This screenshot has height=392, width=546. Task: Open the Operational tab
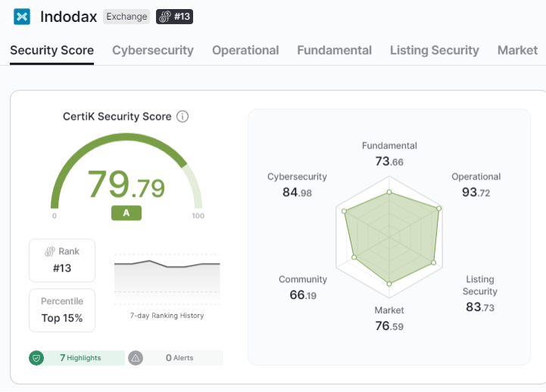(245, 51)
